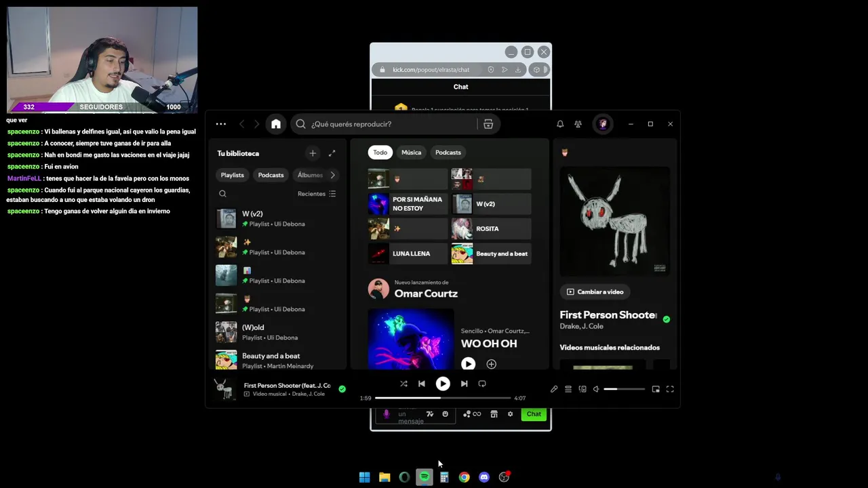
Task: Open the notifications bell in Spotify
Action: click(x=560, y=124)
